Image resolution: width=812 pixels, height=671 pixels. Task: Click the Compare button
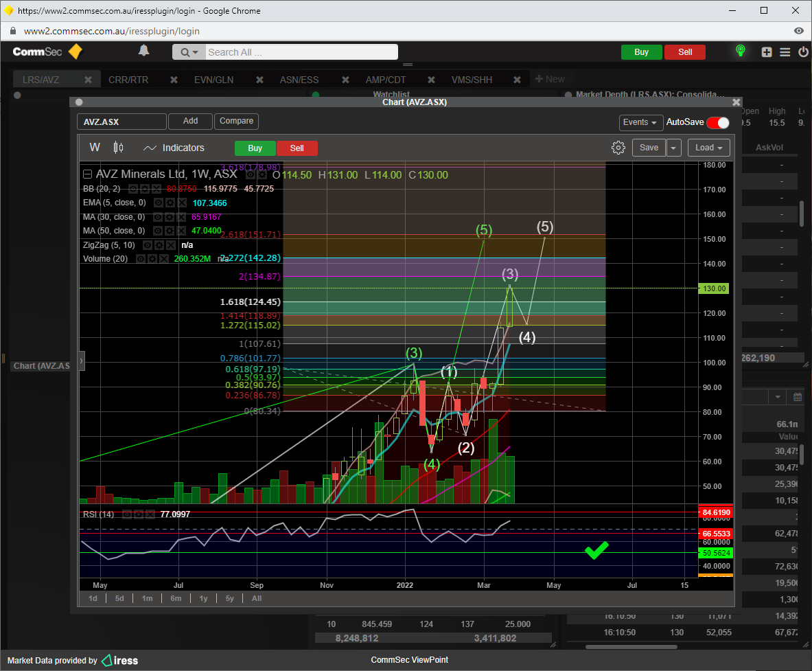pyautogui.click(x=236, y=121)
